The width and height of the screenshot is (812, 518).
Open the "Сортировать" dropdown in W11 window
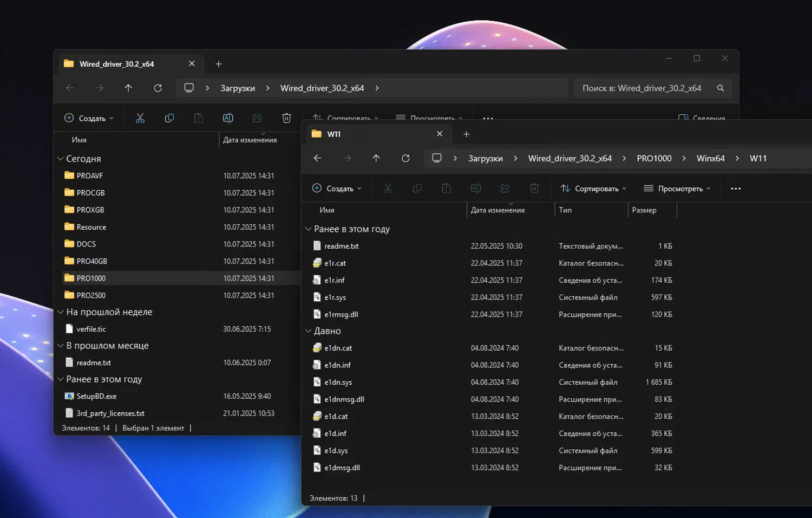[594, 189]
